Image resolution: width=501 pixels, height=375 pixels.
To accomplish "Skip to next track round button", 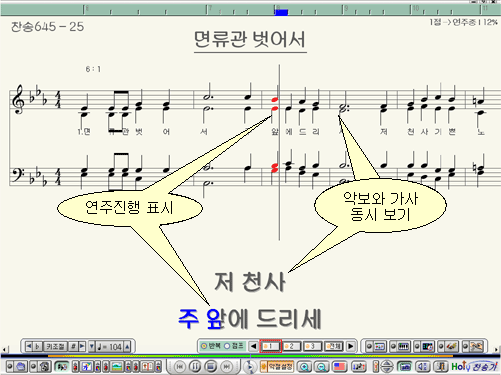I will click(x=226, y=366).
